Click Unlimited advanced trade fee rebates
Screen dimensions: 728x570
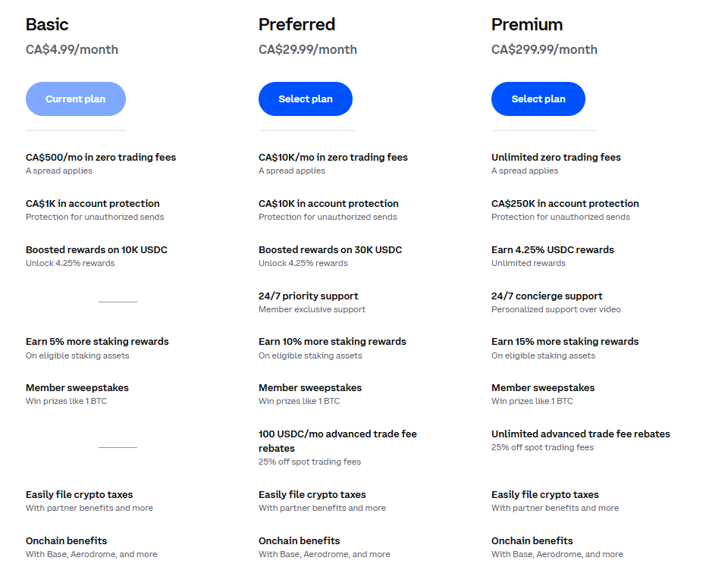pyautogui.click(x=580, y=434)
